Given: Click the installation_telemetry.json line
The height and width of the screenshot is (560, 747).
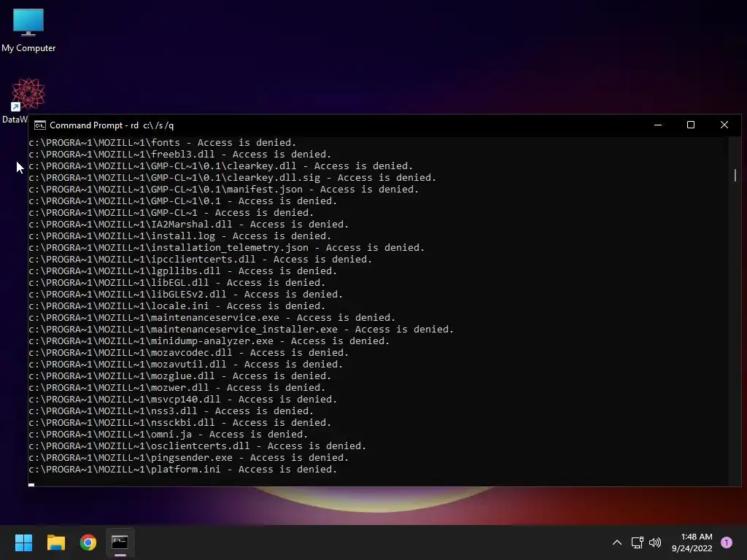Looking at the screenshot, I should pos(227,248).
